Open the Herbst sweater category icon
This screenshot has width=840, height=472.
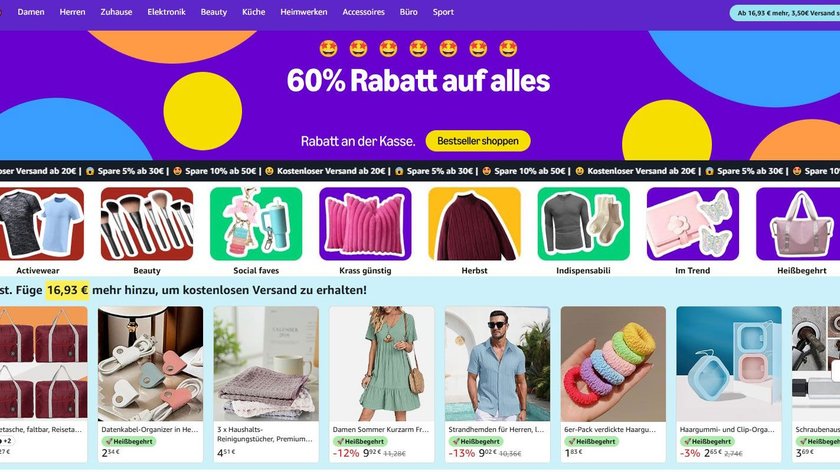click(475, 224)
